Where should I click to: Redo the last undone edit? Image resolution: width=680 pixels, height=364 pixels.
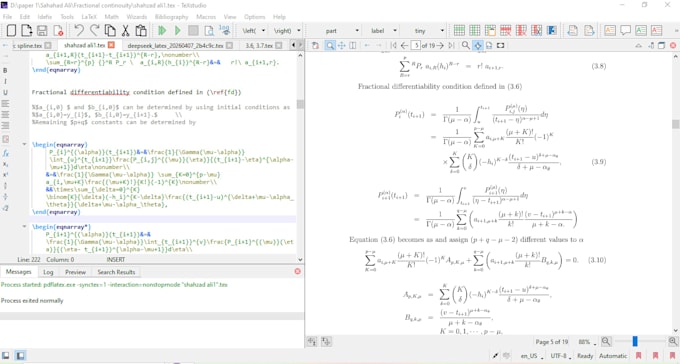pyautogui.click(x=95, y=31)
